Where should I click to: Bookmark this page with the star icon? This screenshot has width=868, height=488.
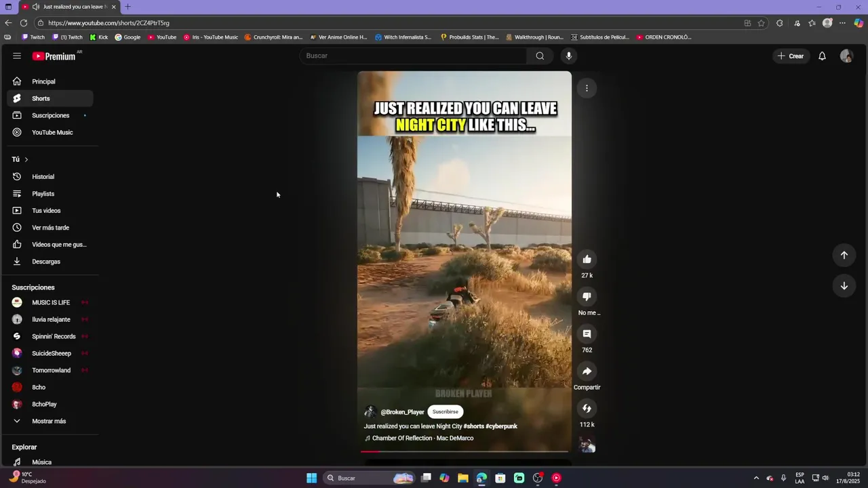(762, 23)
